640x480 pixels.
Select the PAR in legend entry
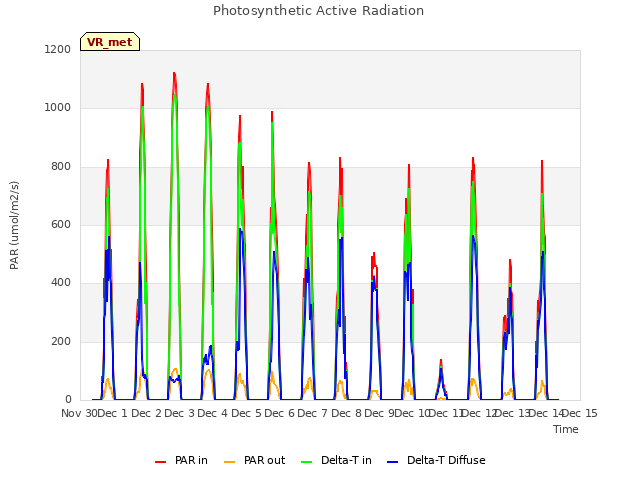coord(181,460)
